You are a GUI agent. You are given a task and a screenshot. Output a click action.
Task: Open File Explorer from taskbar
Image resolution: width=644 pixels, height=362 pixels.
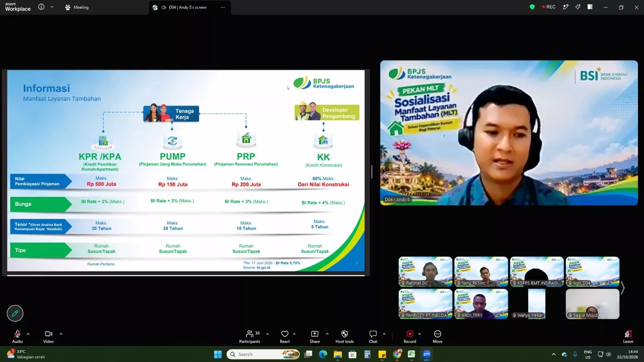338,354
